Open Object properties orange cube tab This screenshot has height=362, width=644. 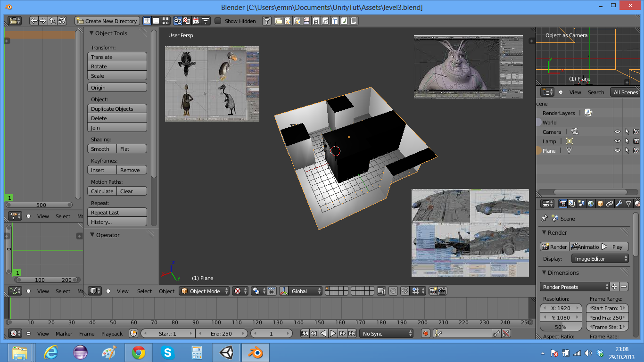pyautogui.click(x=600, y=204)
